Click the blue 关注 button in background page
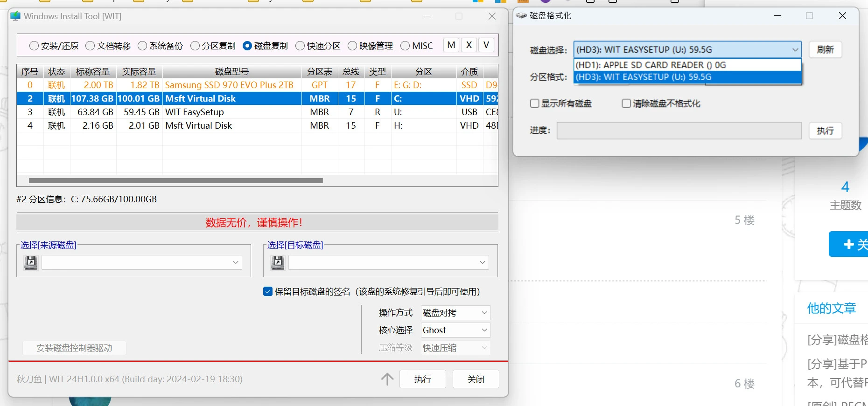 click(x=848, y=244)
